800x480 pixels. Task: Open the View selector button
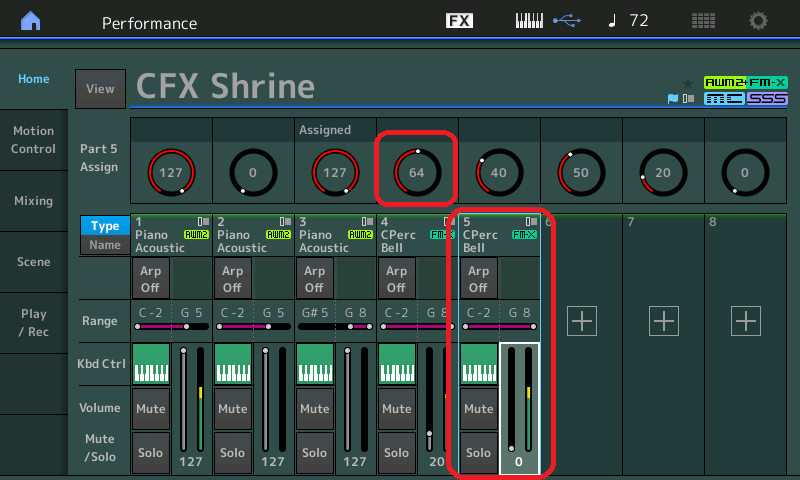100,89
